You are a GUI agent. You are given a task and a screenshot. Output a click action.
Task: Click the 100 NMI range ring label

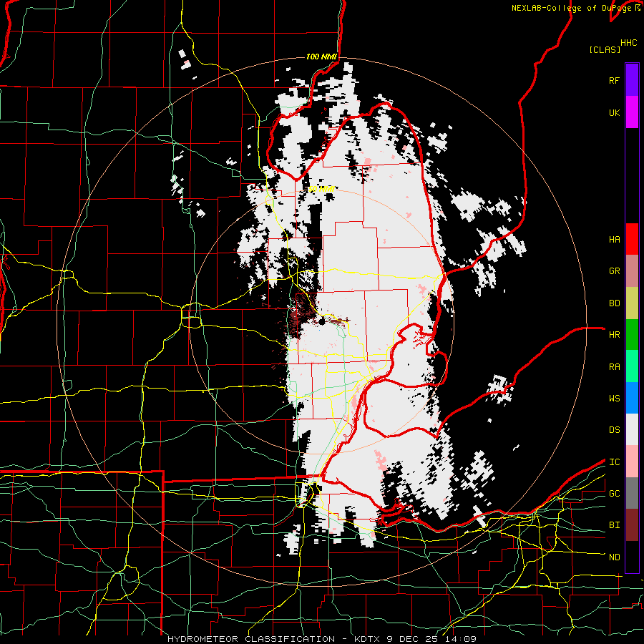321,57
